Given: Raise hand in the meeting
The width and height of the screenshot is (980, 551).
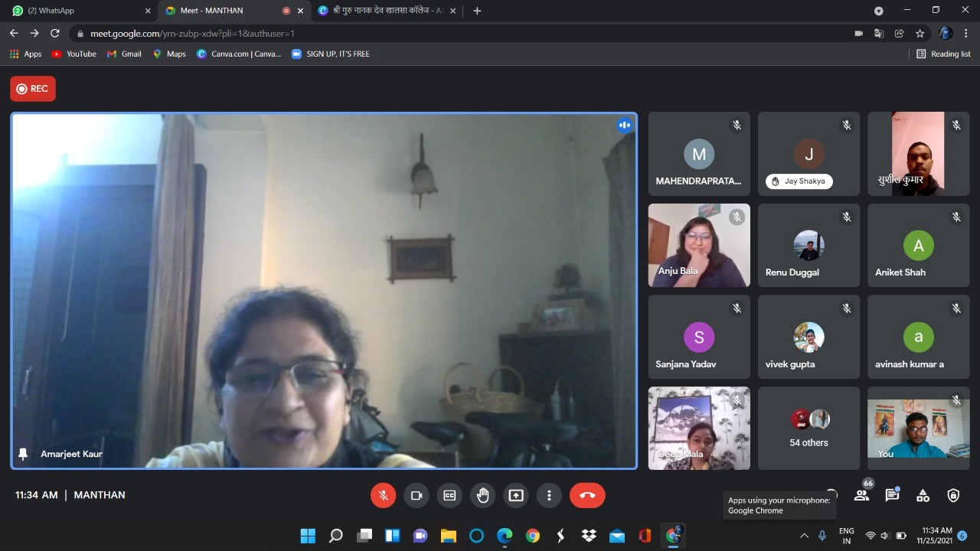Looking at the screenshot, I should pos(482,495).
